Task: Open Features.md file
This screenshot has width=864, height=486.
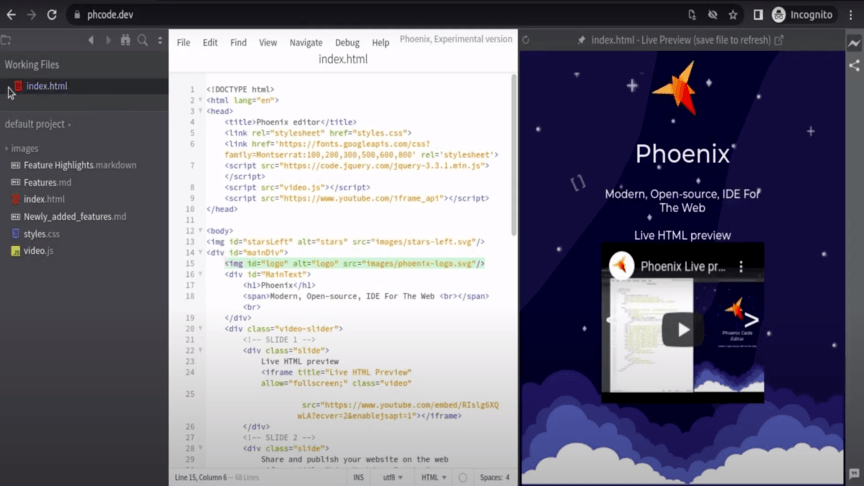Action: 47,182
